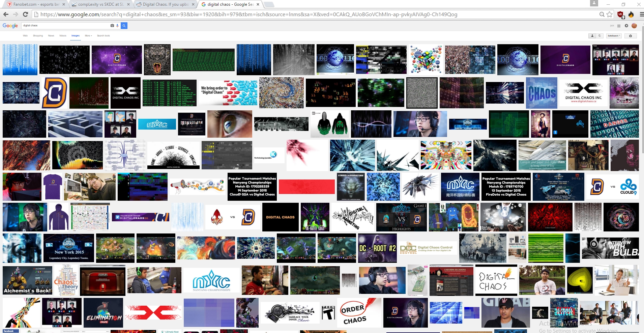
Task: Select the Web search category
Action: coord(25,36)
